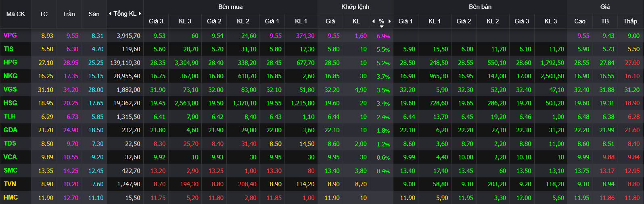Open stock symbol TIS
The width and height of the screenshot is (644, 204).
(x=8, y=49)
